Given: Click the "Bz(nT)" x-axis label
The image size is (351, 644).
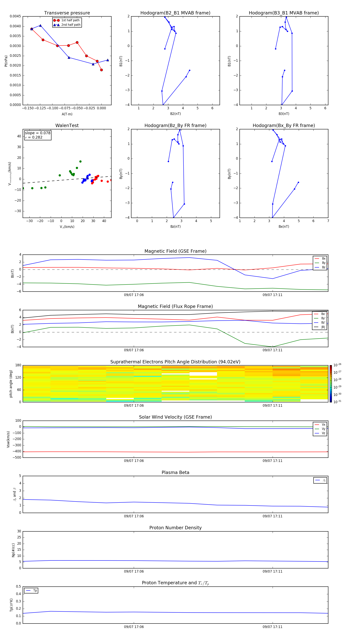Looking at the screenshot, I should click(175, 227).
